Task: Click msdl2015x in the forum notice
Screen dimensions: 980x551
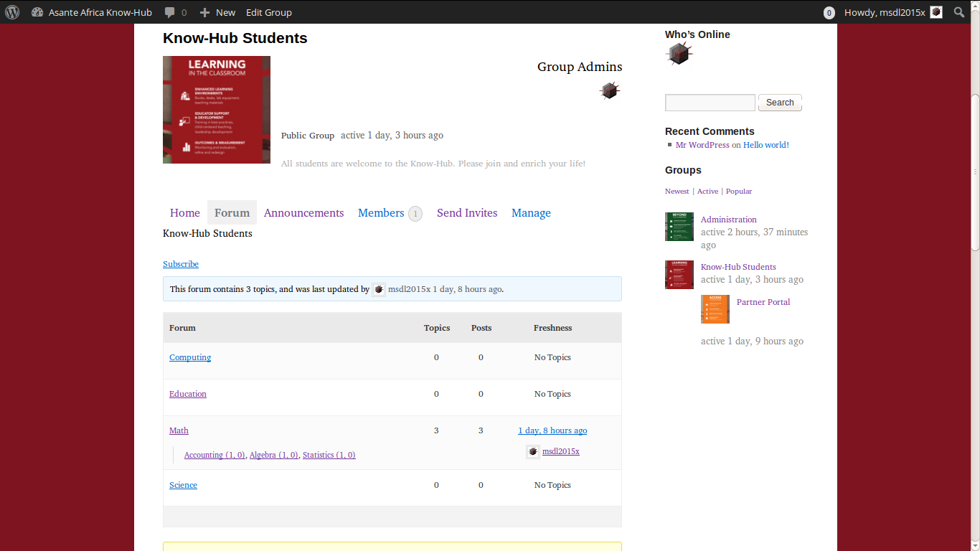Action: tap(409, 289)
